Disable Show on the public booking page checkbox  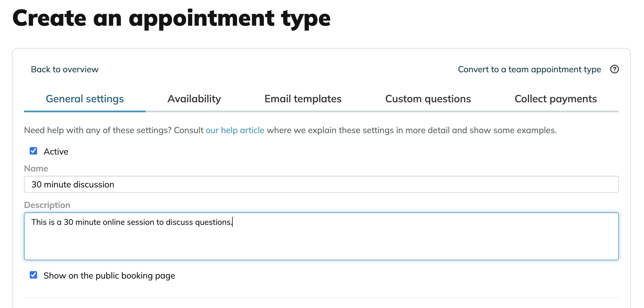(x=33, y=275)
